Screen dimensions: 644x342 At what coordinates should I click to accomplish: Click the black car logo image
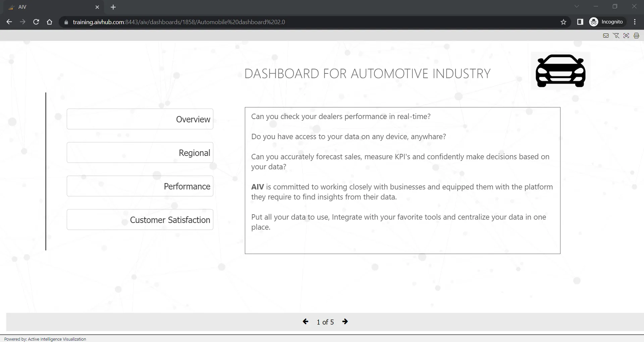[560, 71]
